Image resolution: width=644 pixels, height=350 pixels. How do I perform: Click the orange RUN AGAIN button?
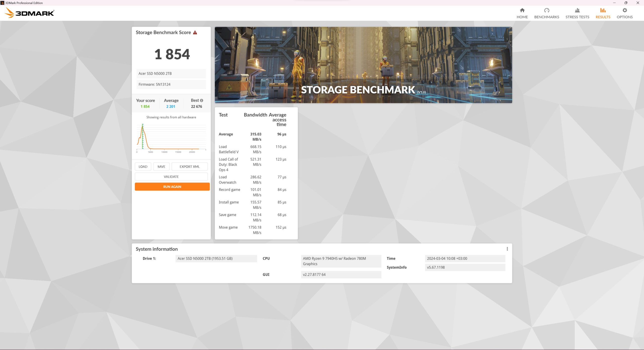pyautogui.click(x=172, y=186)
